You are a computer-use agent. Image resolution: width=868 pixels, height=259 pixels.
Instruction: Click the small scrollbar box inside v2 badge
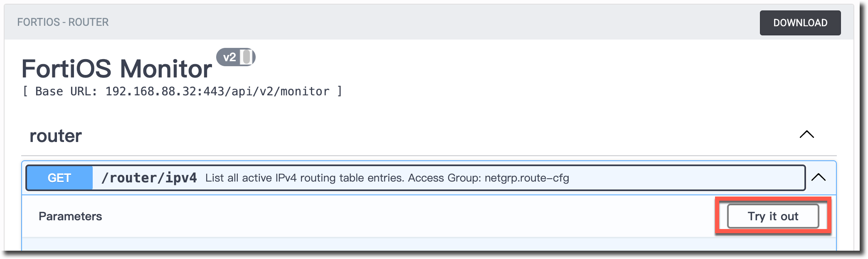[x=247, y=57]
